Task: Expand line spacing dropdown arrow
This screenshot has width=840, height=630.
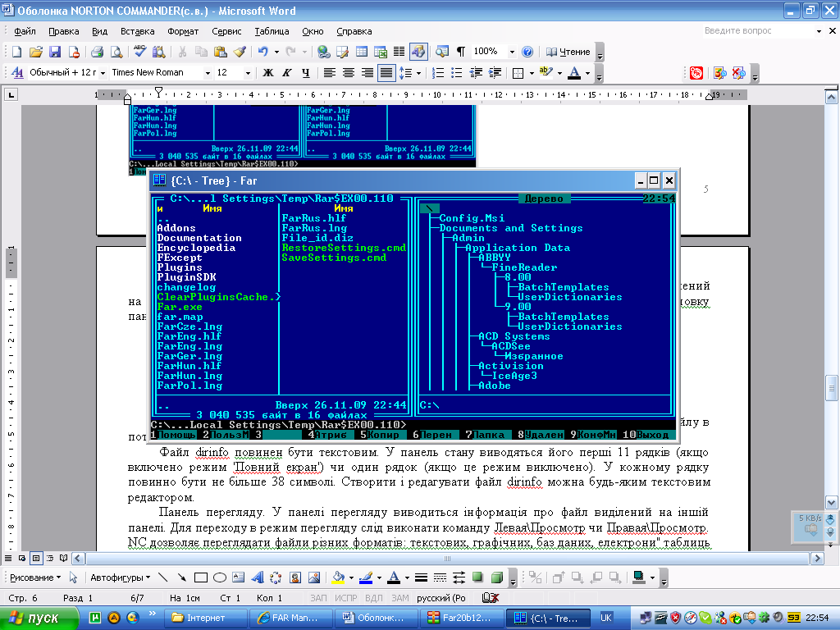Action: (x=418, y=73)
